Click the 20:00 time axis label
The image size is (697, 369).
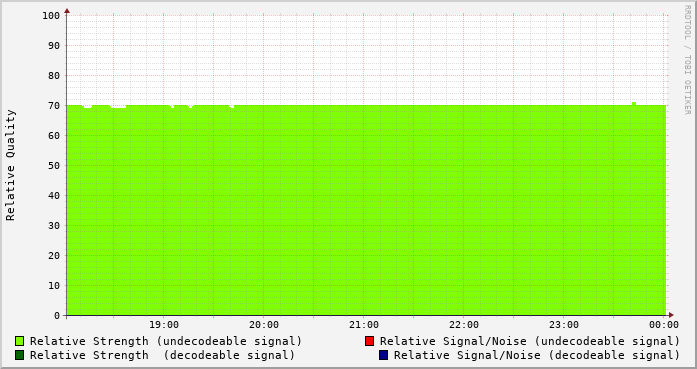264,325
